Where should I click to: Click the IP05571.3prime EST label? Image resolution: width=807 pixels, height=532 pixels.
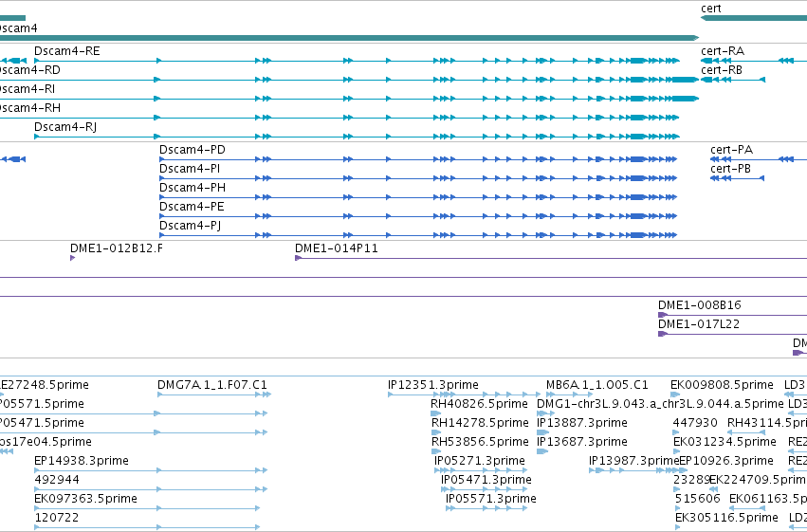(x=491, y=499)
